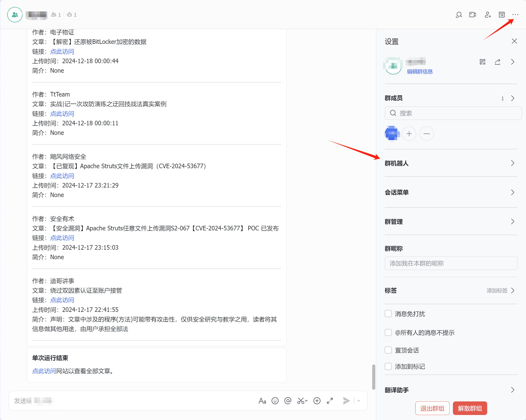Open text formatting Aa icon
The width and height of the screenshot is (526, 420).
[262, 401]
